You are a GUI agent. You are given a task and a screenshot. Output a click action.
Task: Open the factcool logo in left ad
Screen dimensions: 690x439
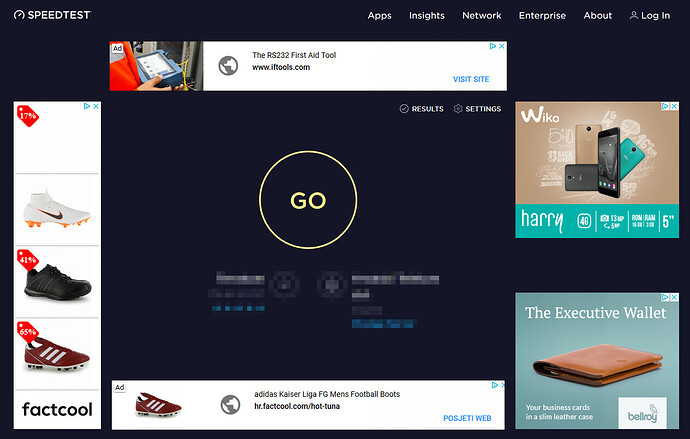pos(57,409)
